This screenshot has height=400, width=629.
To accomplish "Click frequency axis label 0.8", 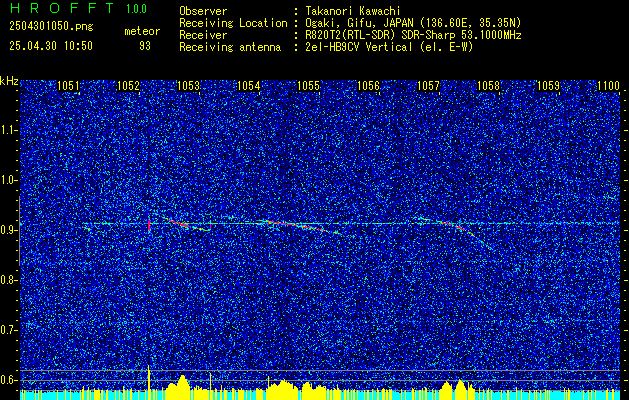I will (9, 280).
